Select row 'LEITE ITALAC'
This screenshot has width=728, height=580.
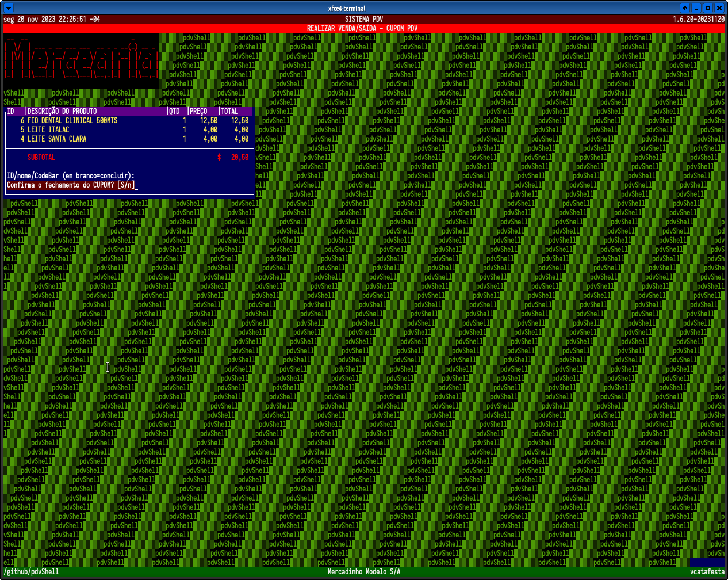pyautogui.click(x=129, y=129)
